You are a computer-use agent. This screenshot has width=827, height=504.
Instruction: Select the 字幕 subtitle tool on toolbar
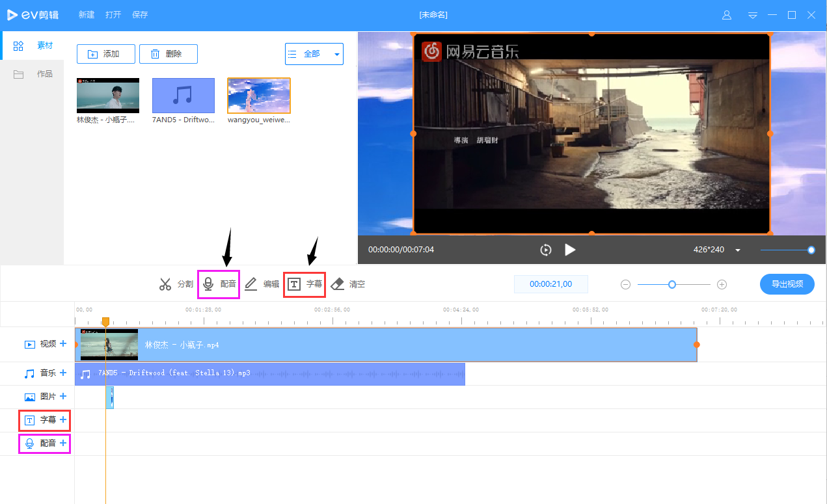coord(305,284)
